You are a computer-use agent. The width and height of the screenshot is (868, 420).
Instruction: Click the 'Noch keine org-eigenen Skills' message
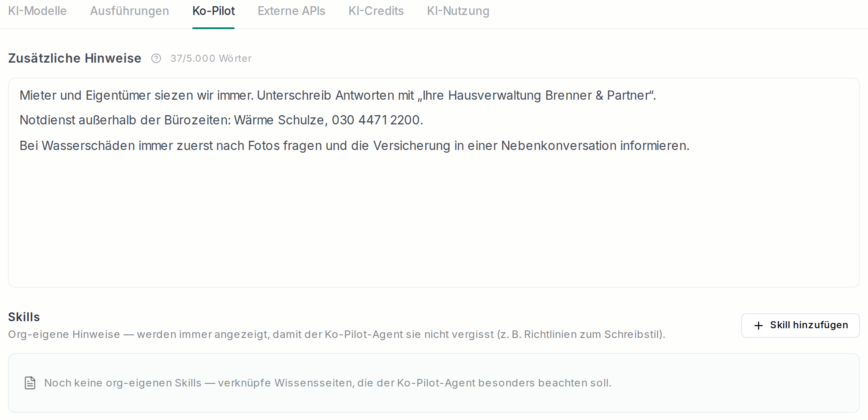[x=328, y=383]
